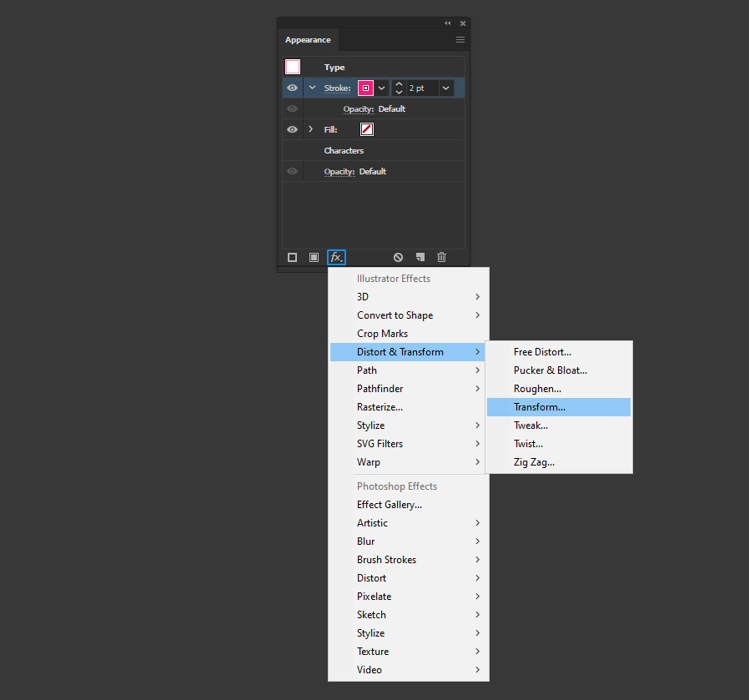Click the Duplicate Selected Item icon
749x700 pixels.
420,258
